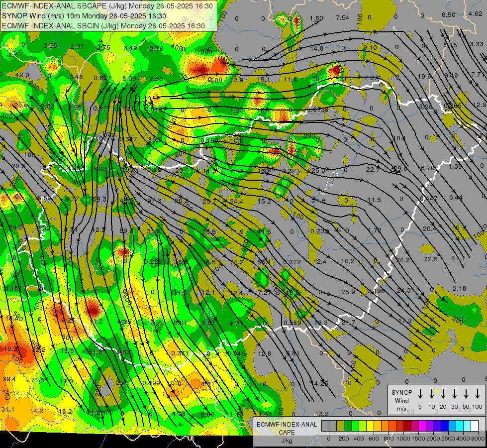
Task: Select the white swatch at 6000 end
Action: (x=475, y=426)
